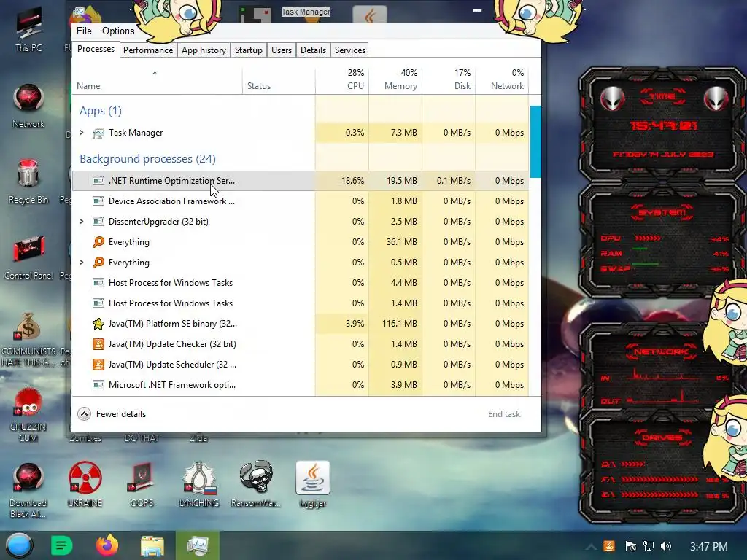The image size is (747, 560).
Task: Open the File menu in Task Manager
Action: coord(84,31)
